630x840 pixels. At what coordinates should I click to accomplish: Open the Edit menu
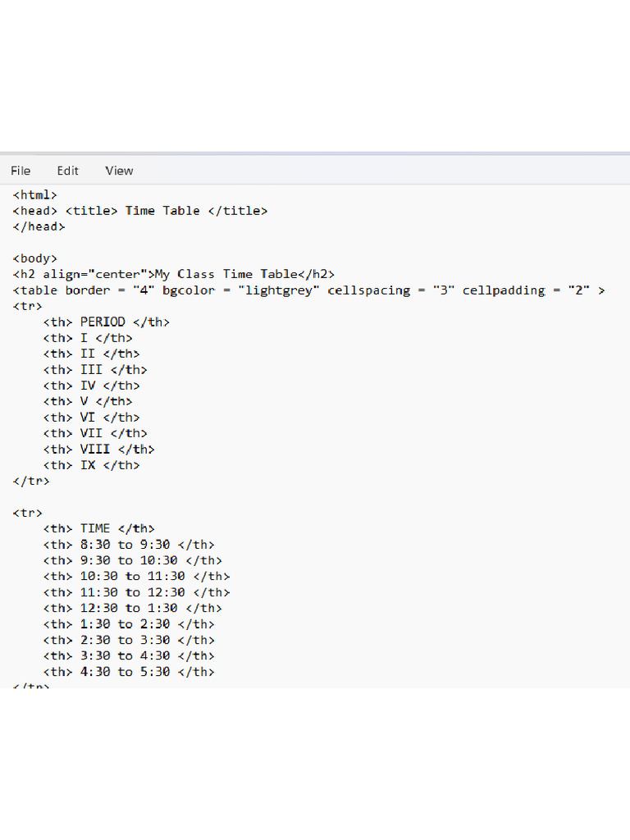pyautogui.click(x=67, y=171)
